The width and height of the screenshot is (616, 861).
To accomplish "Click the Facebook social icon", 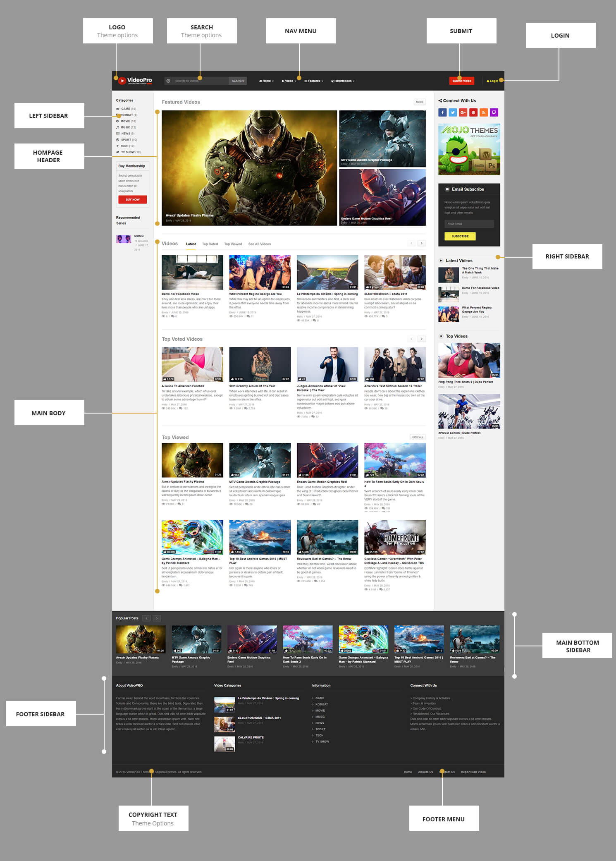I will [x=442, y=112].
